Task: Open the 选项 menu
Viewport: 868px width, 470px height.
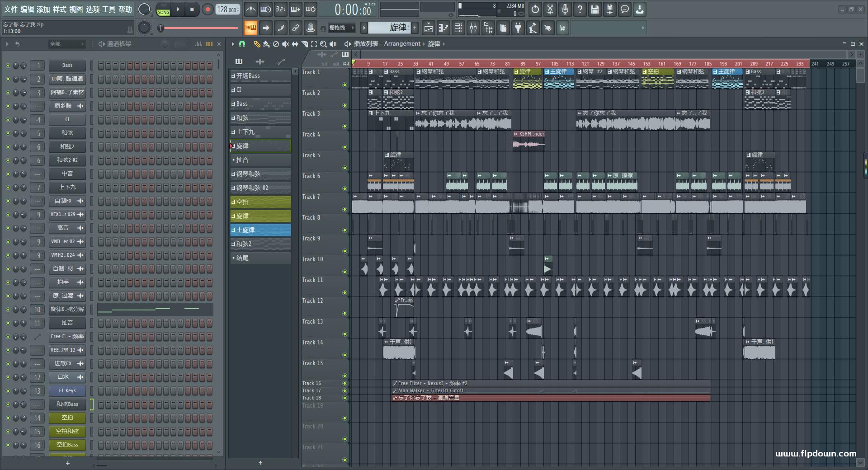Action: (92, 9)
